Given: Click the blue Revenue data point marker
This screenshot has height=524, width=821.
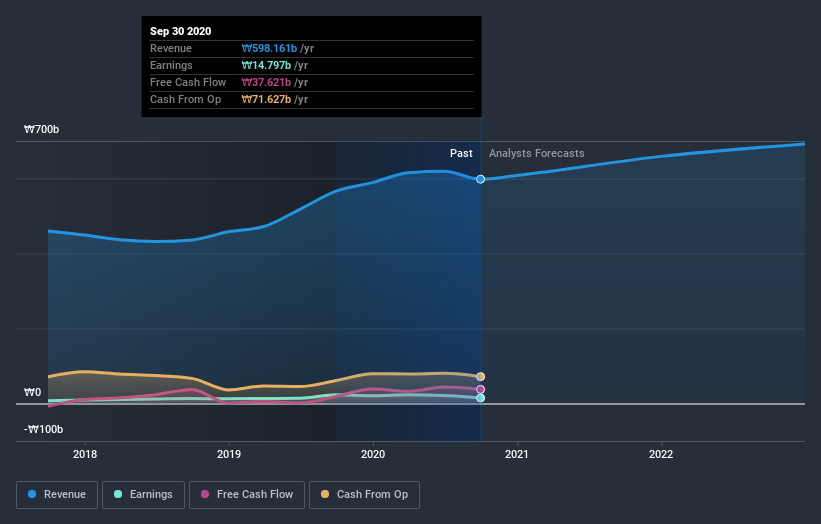Looking at the screenshot, I should click(x=480, y=179).
